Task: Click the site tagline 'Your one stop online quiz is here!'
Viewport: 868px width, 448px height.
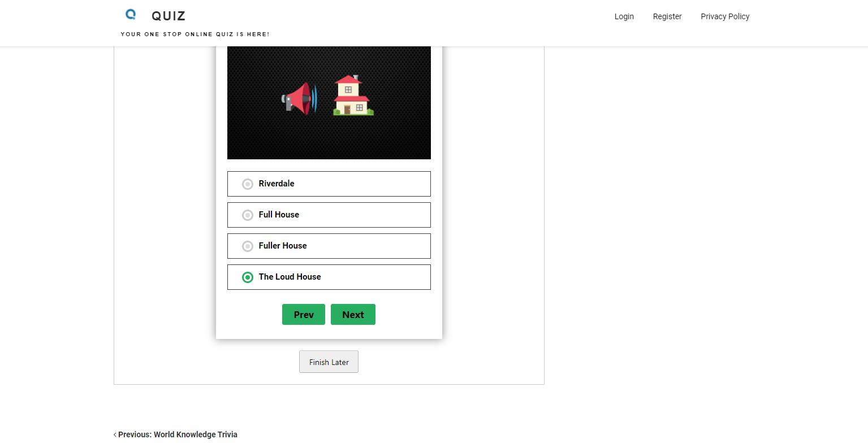Action: (195, 34)
